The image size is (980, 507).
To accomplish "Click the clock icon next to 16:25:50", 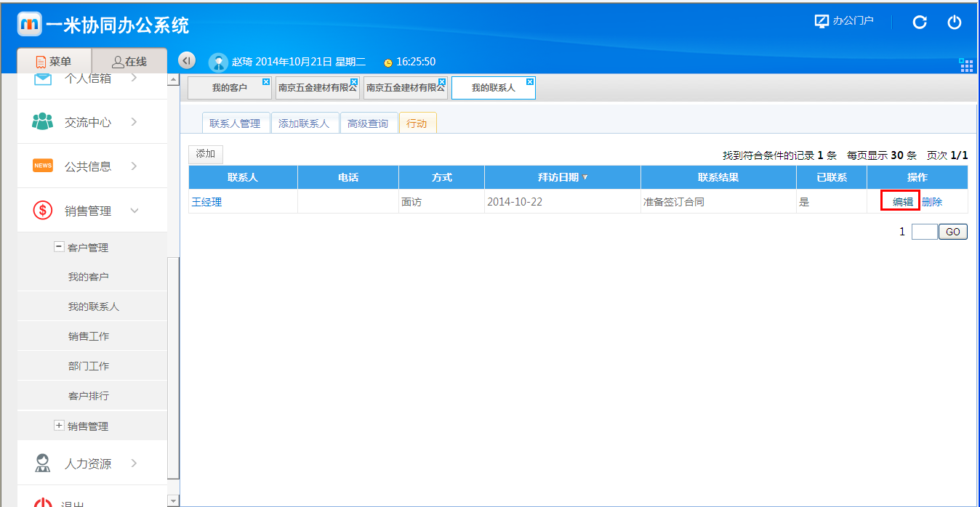I will (x=387, y=63).
